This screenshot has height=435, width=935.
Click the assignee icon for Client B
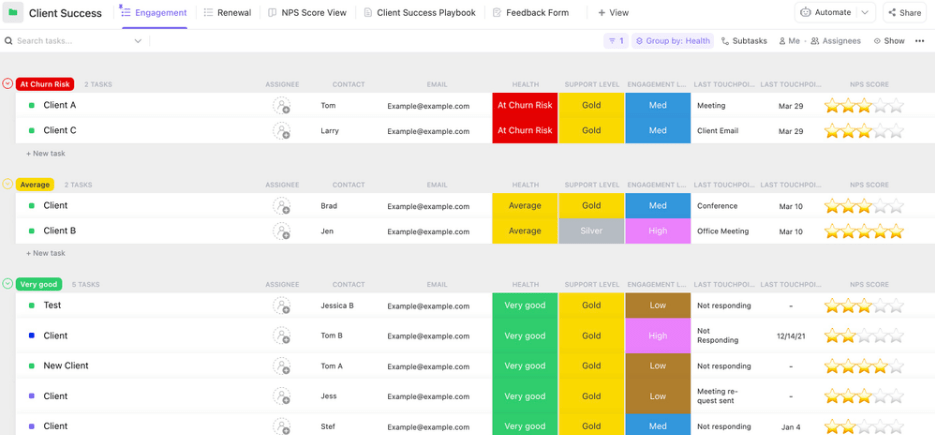282,231
